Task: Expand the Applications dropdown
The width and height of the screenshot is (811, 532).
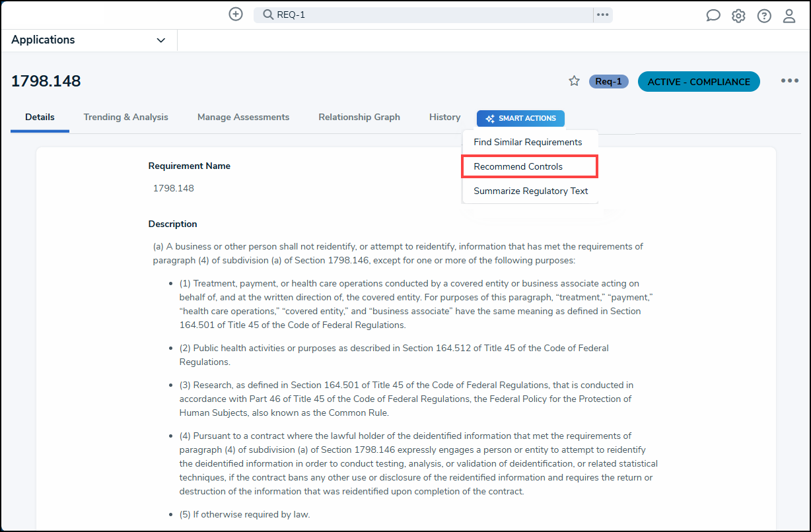Action: point(88,40)
